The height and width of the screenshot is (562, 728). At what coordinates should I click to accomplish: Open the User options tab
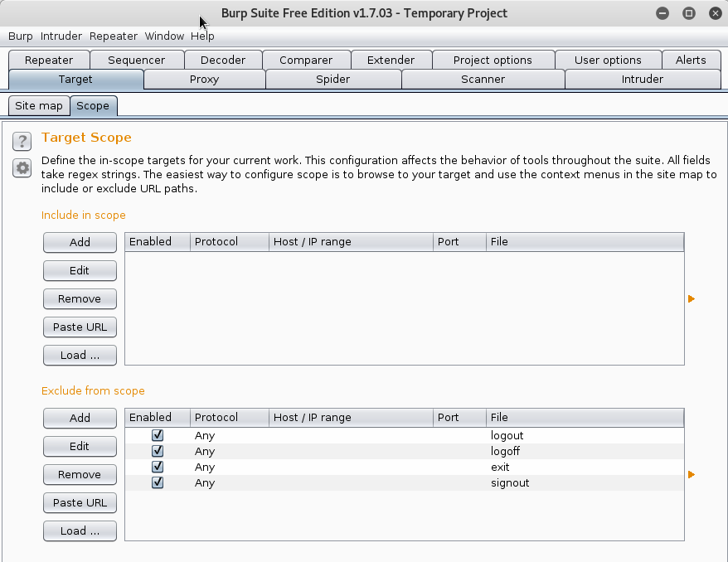click(608, 60)
